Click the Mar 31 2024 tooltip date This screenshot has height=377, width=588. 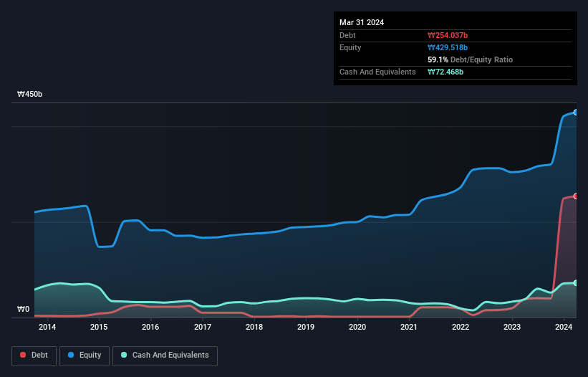(x=362, y=22)
